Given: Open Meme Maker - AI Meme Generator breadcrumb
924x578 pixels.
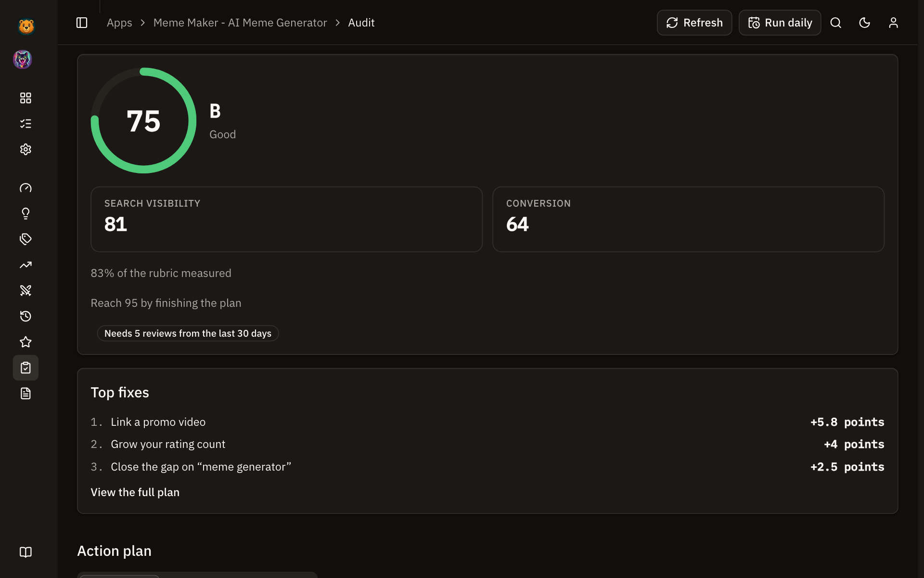Looking at the screenshot, I should click(240, 23).
